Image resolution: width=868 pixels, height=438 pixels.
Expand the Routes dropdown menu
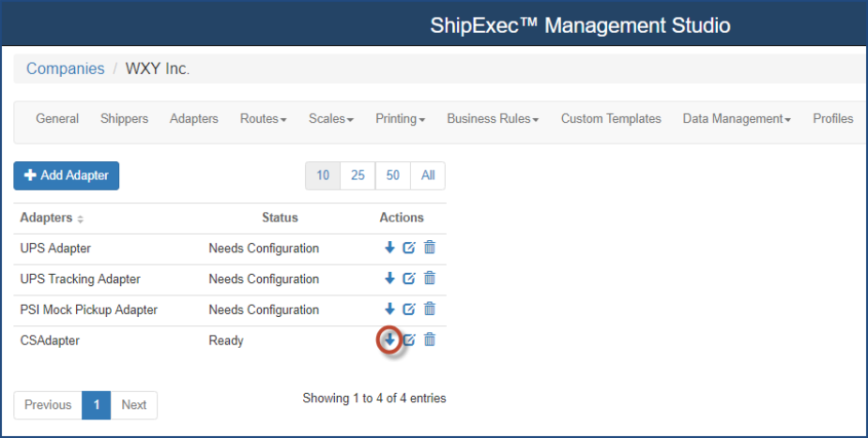click(263, 119)
